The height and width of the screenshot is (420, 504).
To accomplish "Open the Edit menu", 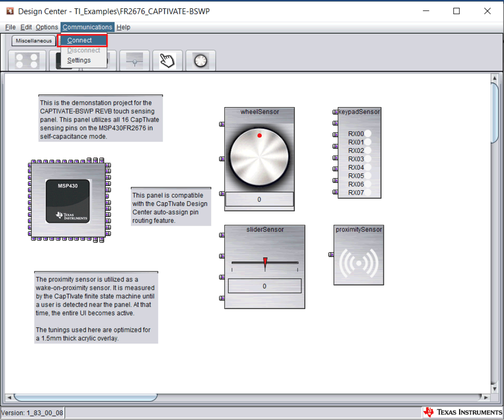I will 26,27.
